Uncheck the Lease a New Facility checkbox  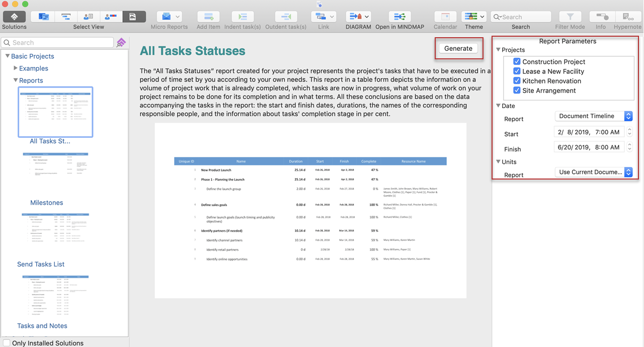[x=517, y=71]
